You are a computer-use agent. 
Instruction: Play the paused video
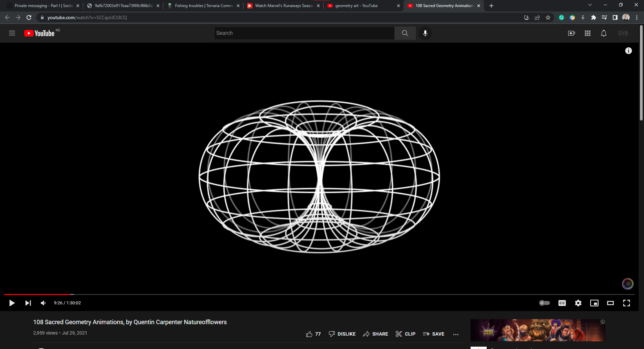coord(12,303)
